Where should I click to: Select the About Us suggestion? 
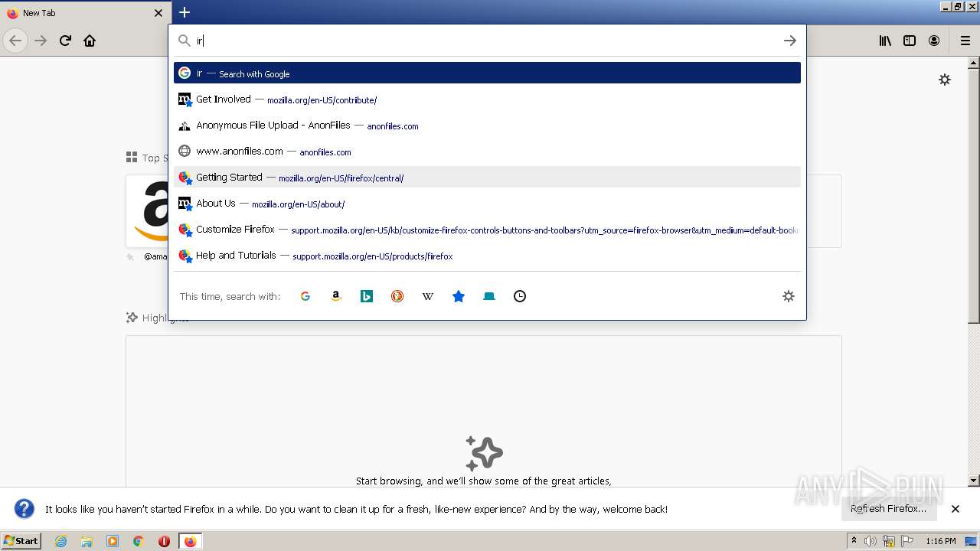pos(487,204)
